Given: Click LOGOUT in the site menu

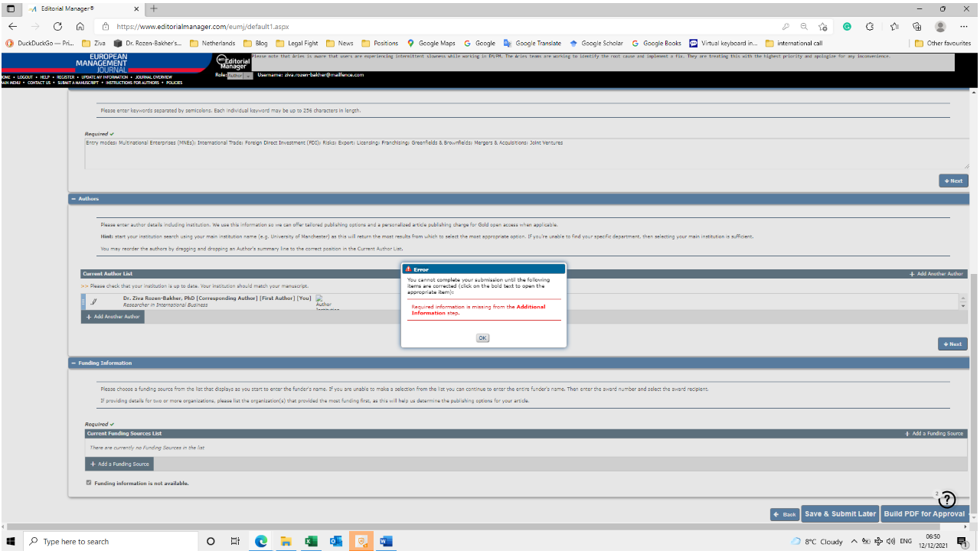Looking at the screenshot, I should (25, 77).
